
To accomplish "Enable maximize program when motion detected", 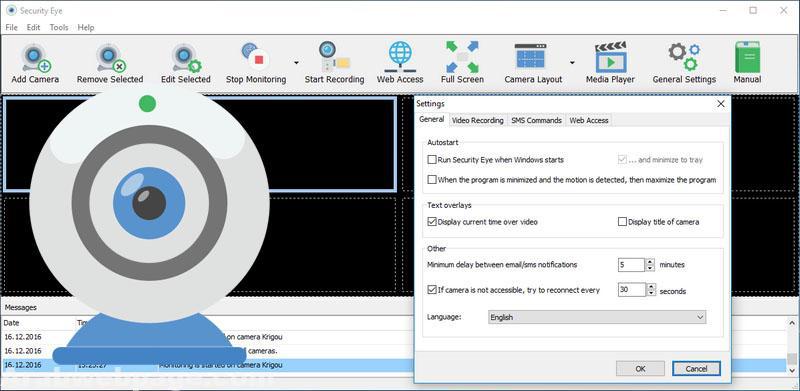I will [432, 180].
